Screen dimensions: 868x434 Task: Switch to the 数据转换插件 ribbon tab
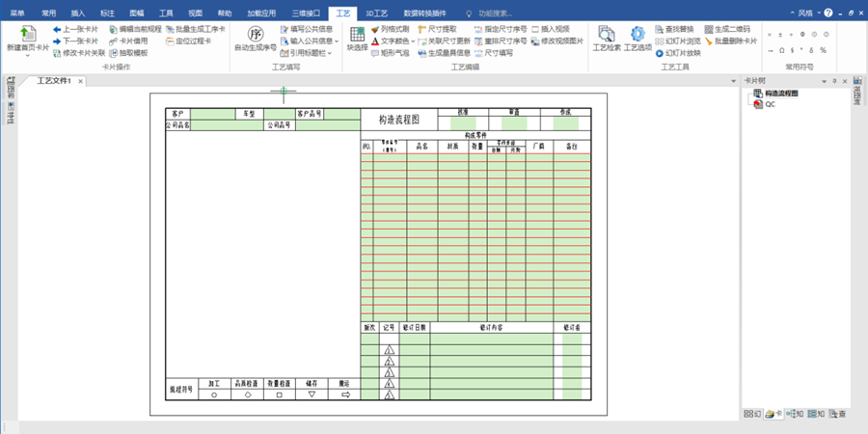pyautogui.click(x=424, y=13)
